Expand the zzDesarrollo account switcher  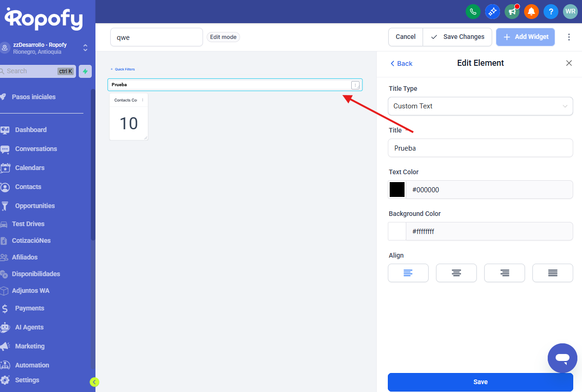85,48
